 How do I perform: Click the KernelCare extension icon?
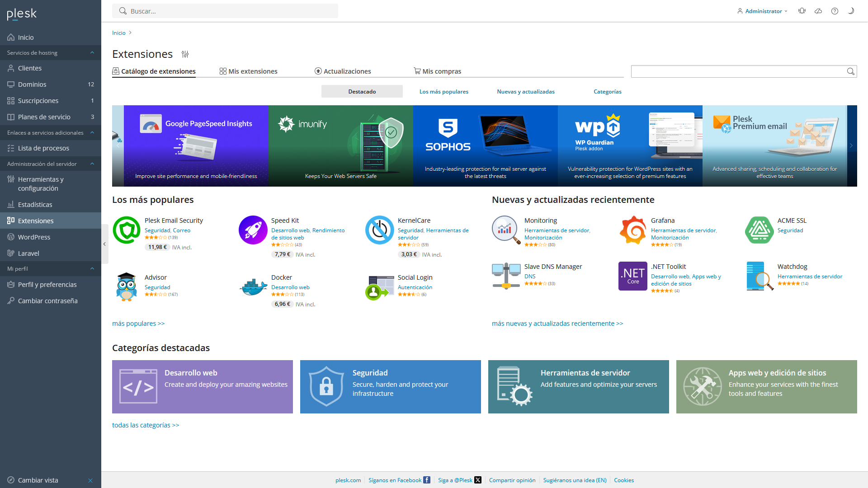(x=380, y=230)
